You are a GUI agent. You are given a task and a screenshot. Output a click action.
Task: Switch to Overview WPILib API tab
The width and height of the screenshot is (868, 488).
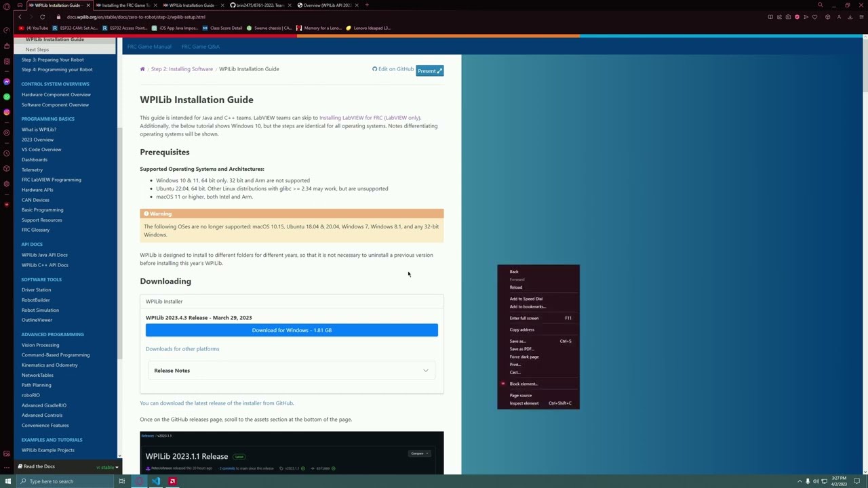click(x=327, y=5)
